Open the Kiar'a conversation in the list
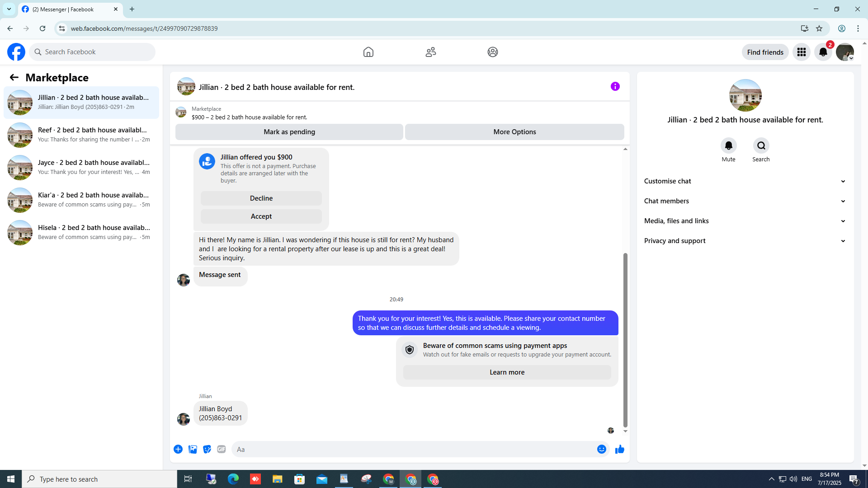Viewport: 868px width, 488px height. 81,200
